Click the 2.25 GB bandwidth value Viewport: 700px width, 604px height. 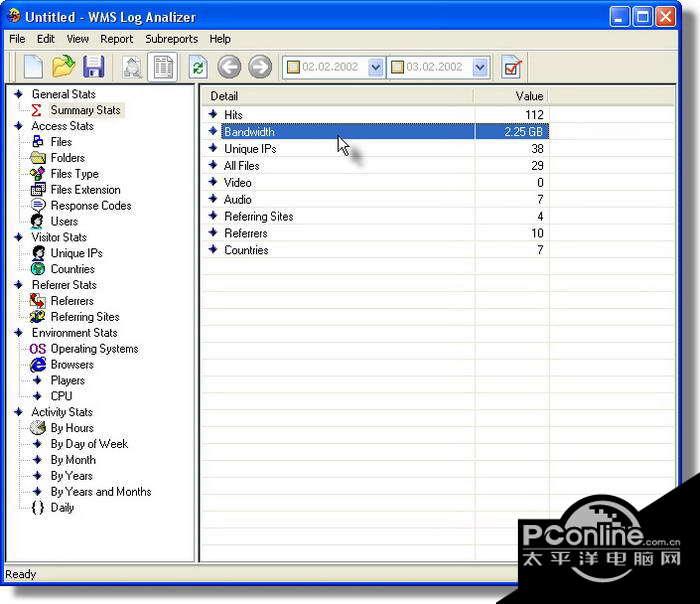point(523,132)
